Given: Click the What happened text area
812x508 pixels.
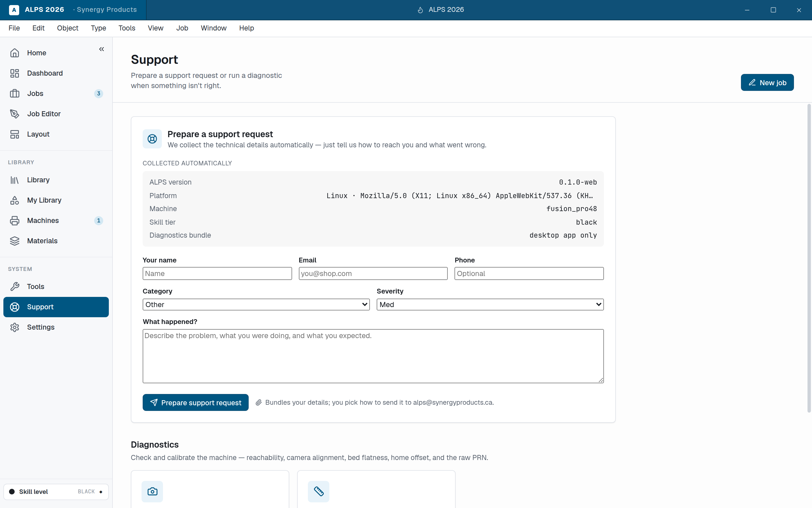Looking at the screenshot, I should pyautogui.click(x=373, y=356).
